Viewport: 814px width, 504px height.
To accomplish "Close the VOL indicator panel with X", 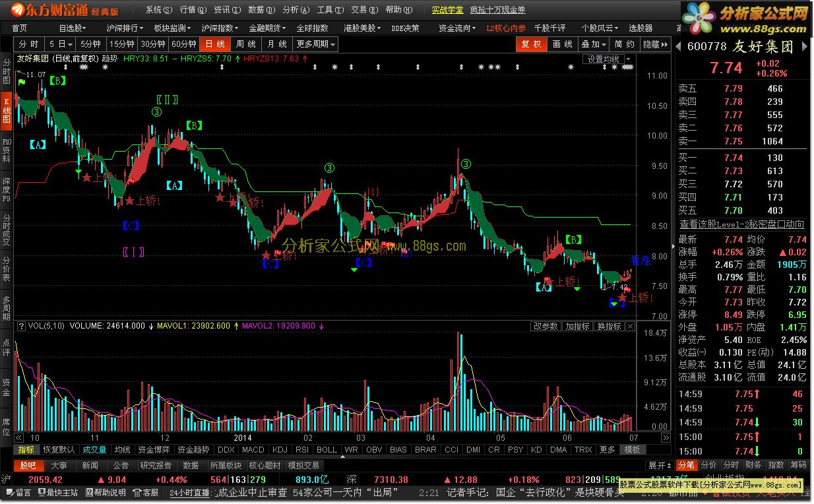I will point(630,327).
